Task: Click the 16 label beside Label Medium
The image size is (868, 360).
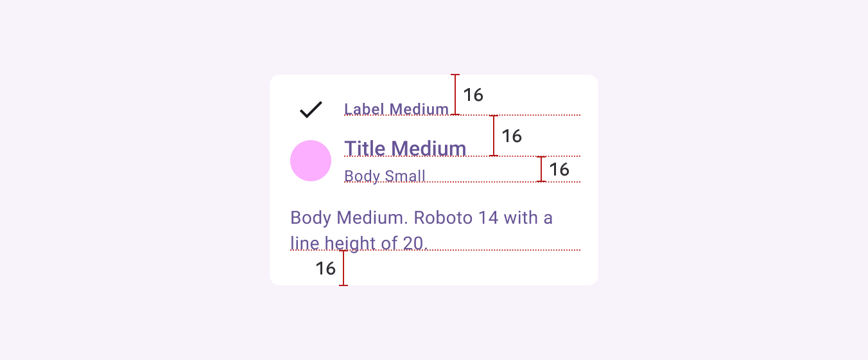Action: pyautogui.click(x=473, y=95)
